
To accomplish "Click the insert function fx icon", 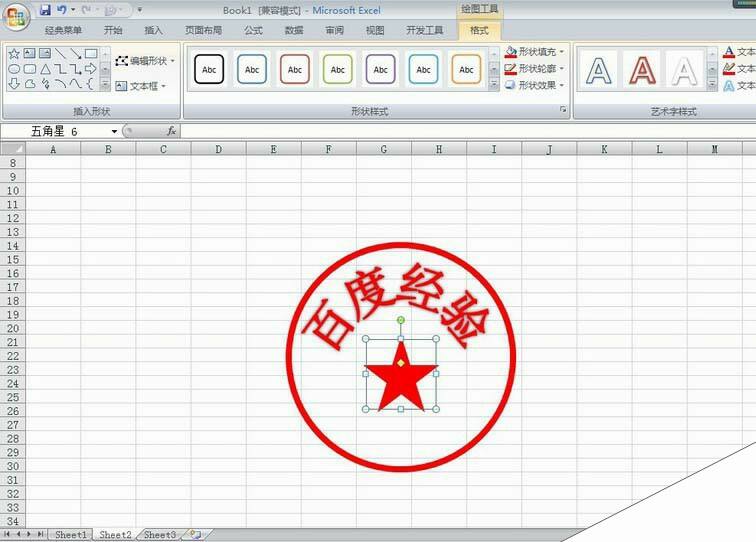I will (171, 131).
